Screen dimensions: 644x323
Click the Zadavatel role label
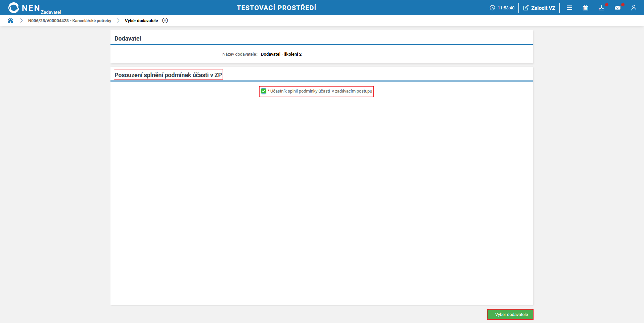click(51, 12)
